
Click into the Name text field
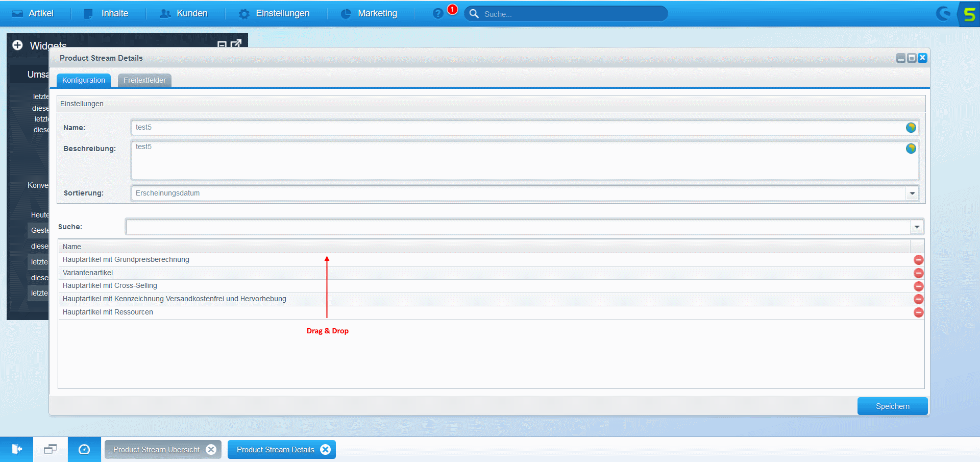[516, 128]
